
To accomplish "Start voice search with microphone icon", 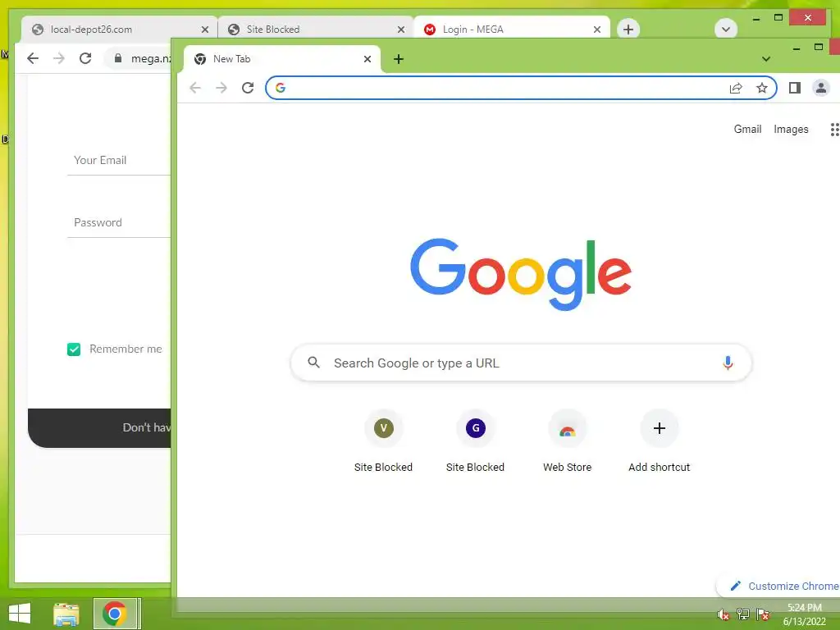I will click(x=728, y=363).
